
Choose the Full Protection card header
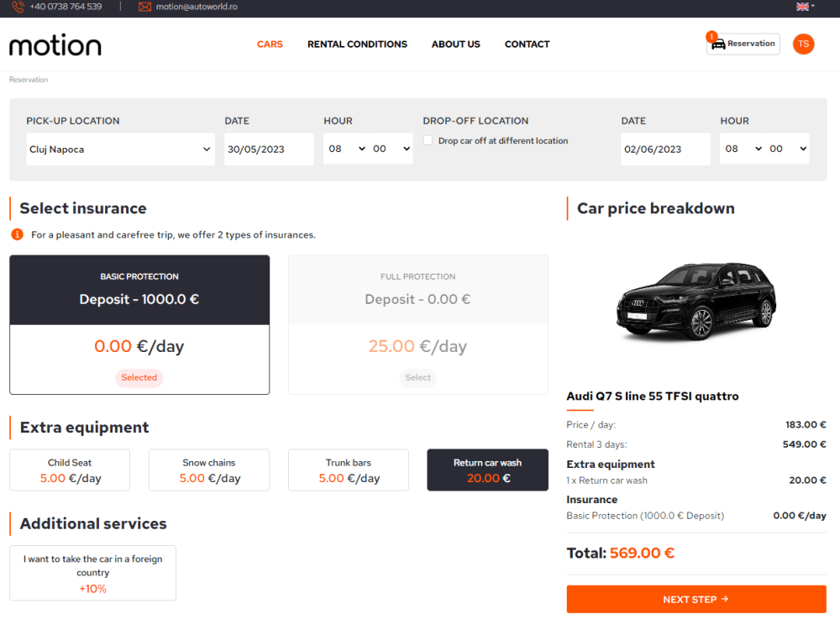tap(417, 290)
